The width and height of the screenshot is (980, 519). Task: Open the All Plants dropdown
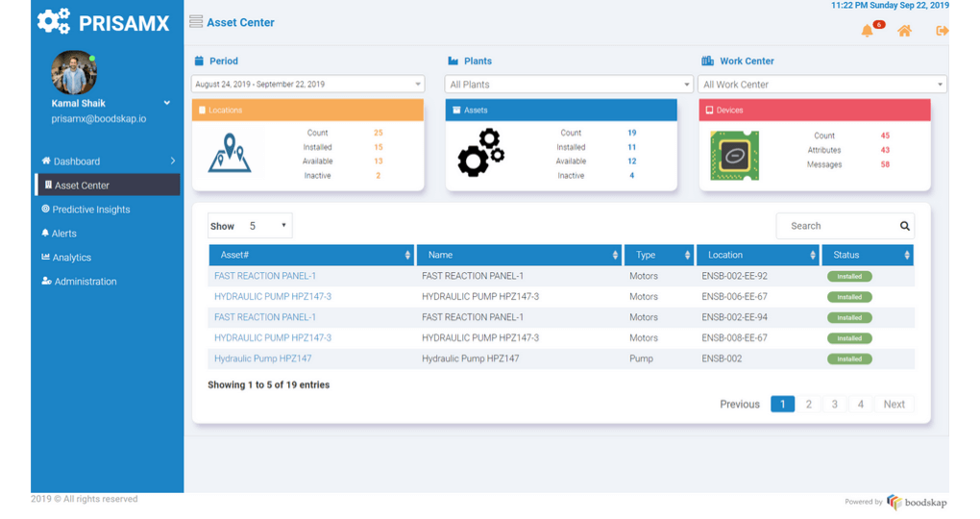(569, 84)
